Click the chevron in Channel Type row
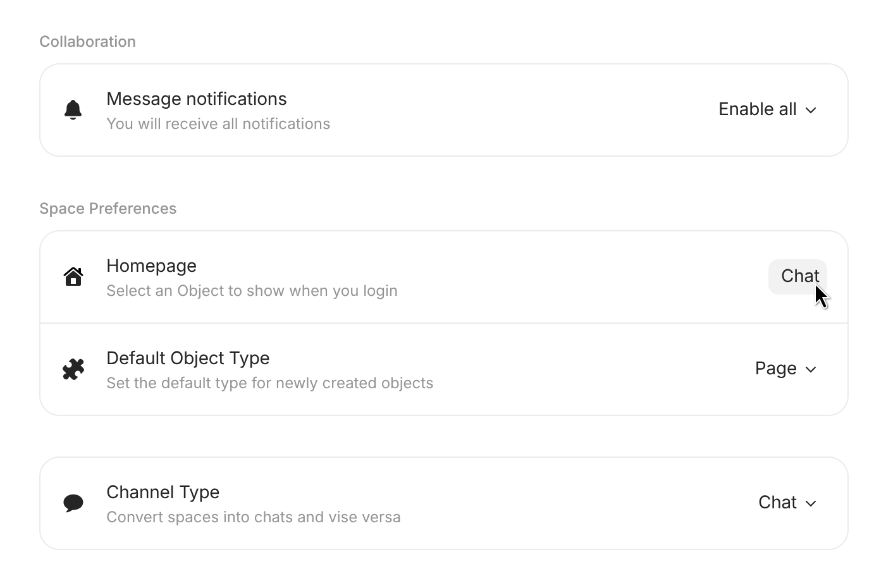874x588 pixels. click(x=811, y=503)
